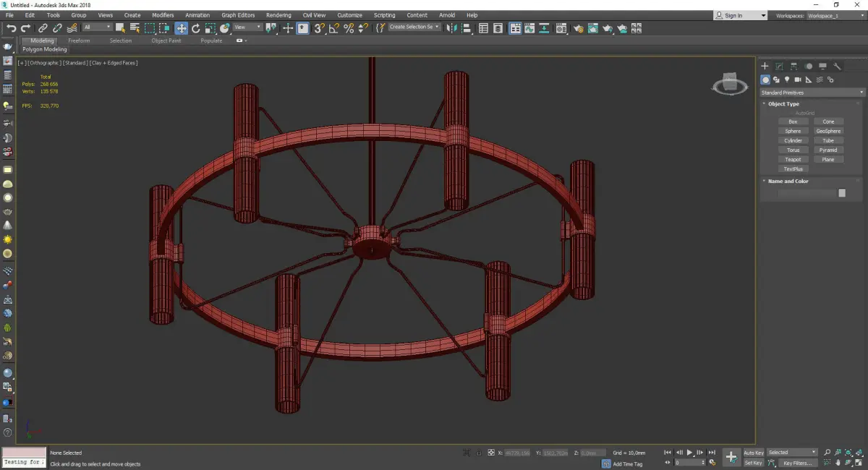Click the Unlink Selection icon
This screenshot has width=868, height=470.
point(57,28)
